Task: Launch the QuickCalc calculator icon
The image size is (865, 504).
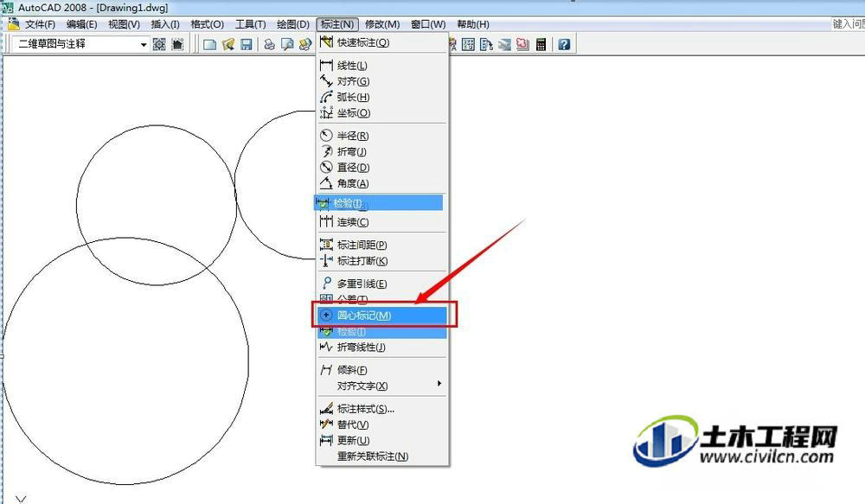Action: 541,44
